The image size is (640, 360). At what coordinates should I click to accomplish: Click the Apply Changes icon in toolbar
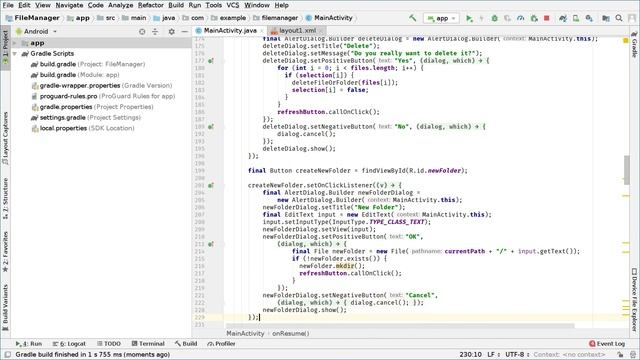pyautogui.click(x=481, y=18)
